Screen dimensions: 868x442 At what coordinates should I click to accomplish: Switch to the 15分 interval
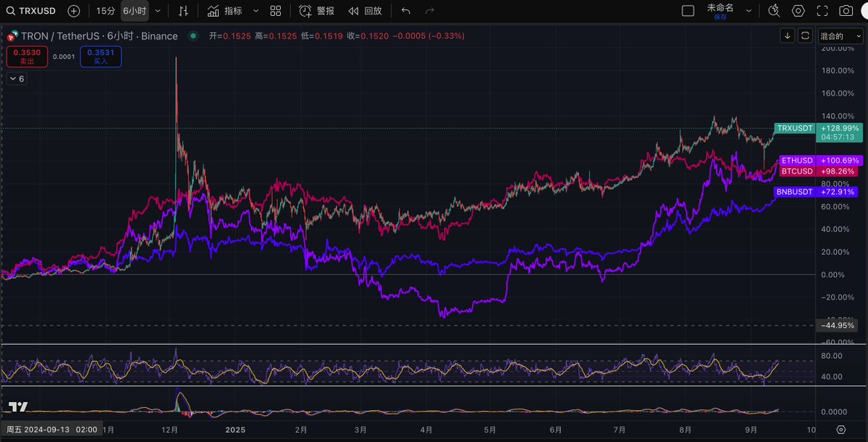click(x=105, y=11)
